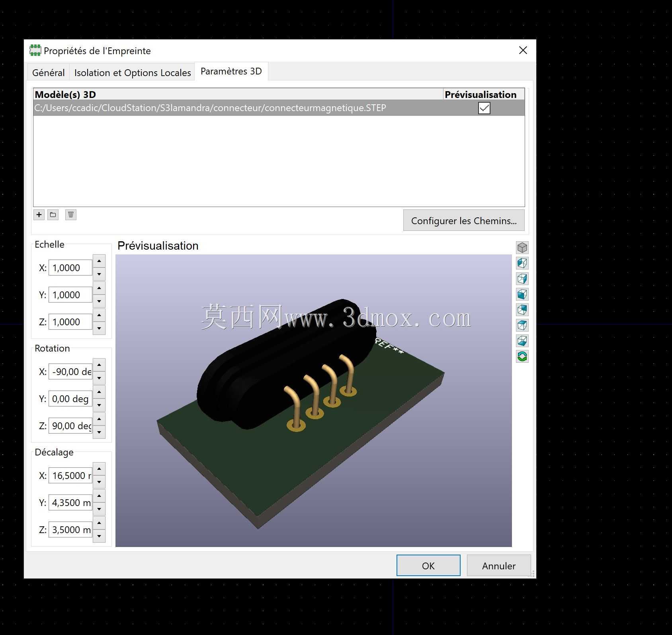Increase Rotation X with up arrow
Image resolution: width=672 pixels, height=635 pixels.
pyautogui.click(x=99, y=365)
